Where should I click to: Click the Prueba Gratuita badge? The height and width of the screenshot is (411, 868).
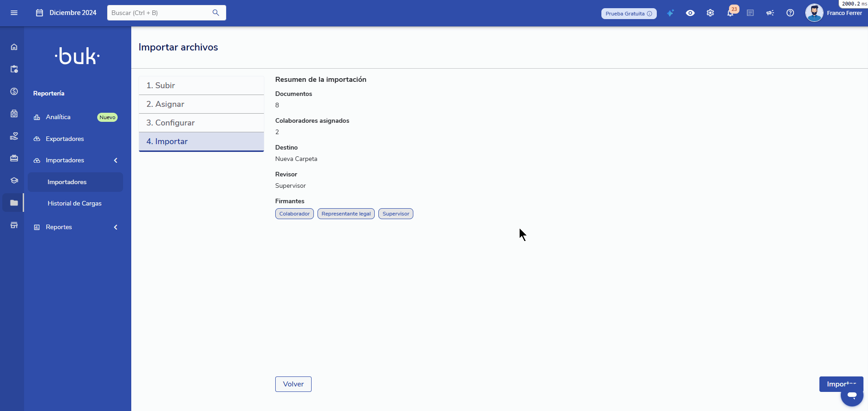629,14
